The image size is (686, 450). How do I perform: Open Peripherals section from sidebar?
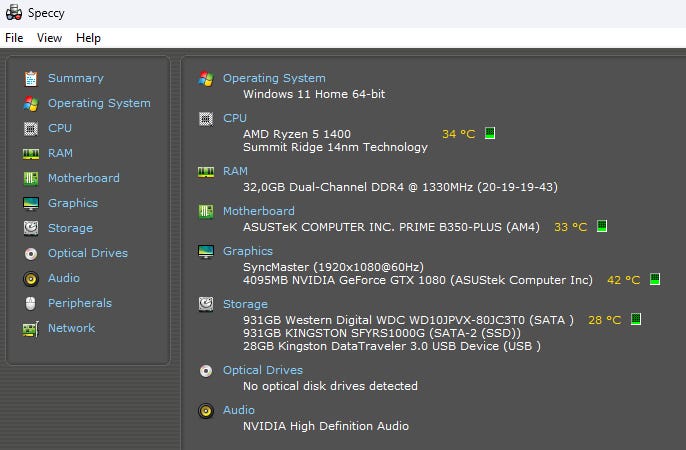pos(80,303)
